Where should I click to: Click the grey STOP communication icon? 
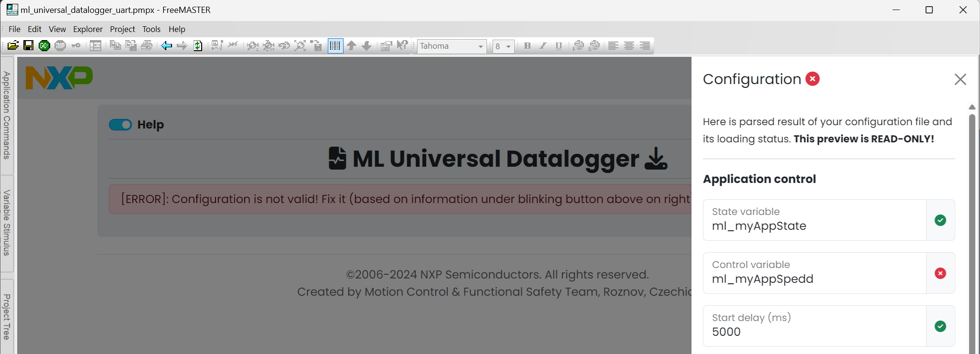tap(60, 46)
